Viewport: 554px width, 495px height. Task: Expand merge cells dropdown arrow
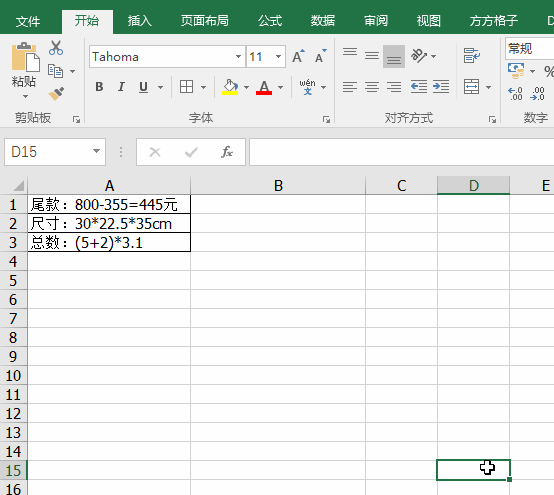pyautogui.click(x=488, y=87)
